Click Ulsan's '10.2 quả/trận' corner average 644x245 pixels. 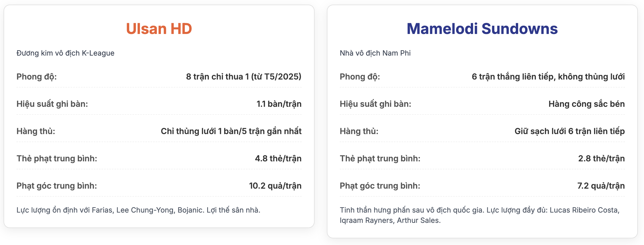pyautogui.click(x=275, y=186)
